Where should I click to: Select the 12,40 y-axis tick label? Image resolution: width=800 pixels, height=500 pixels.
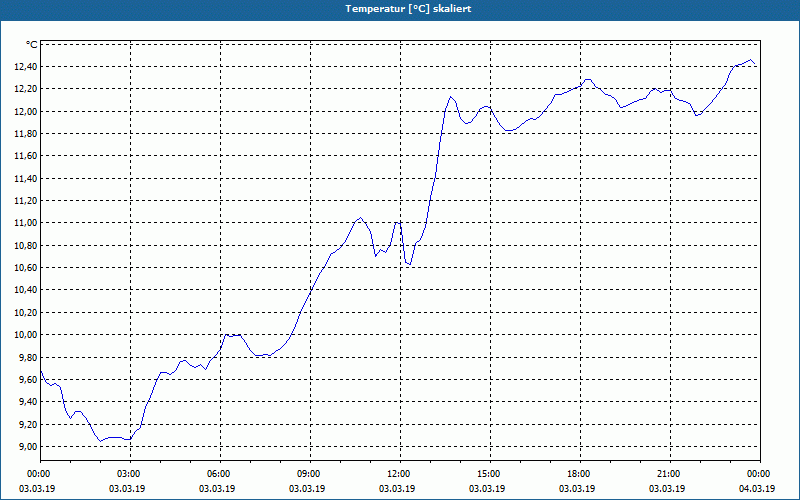26,67
